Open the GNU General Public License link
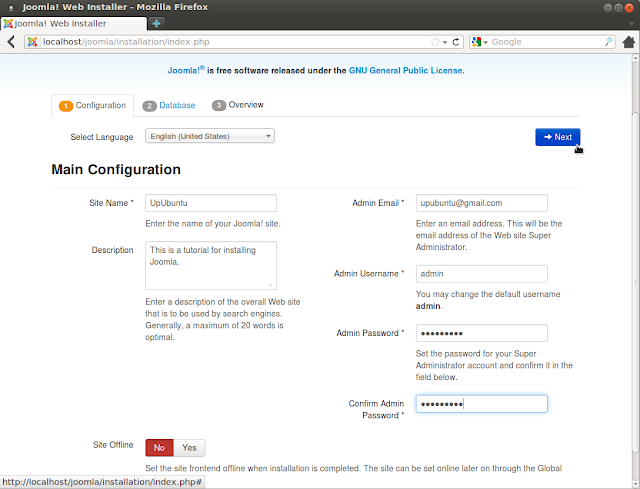Screen dimensions: 640x489 pyautogui.click(x=406, y=70)
